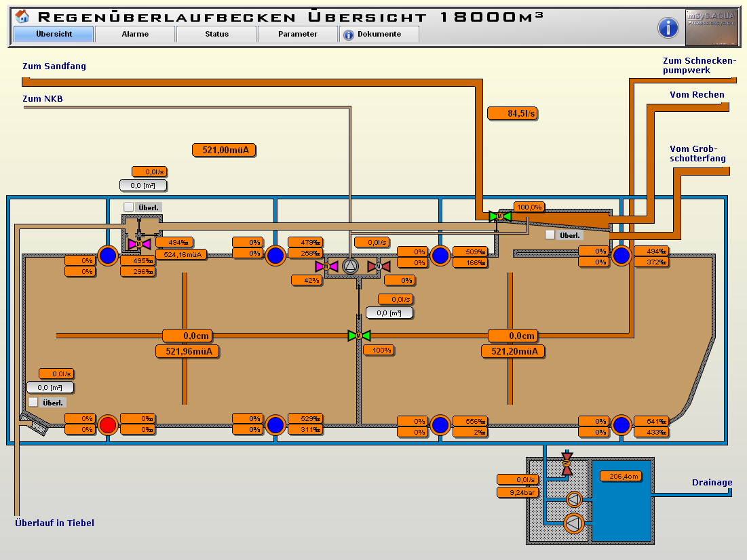This screenshot has height=560, width=747.
Task: Enable the Überl. checkbox above the top-left magenta valve
Action: (x=129, y=207)
